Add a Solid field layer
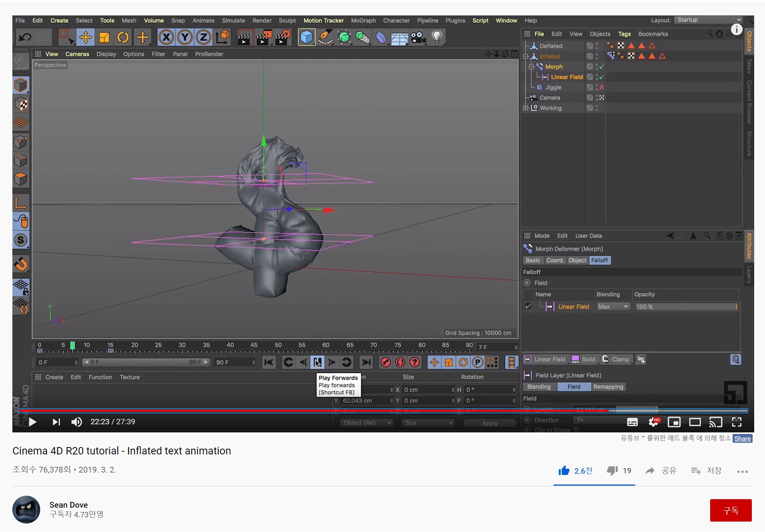Screen dimensions: 765x532 tap(583, 359)
